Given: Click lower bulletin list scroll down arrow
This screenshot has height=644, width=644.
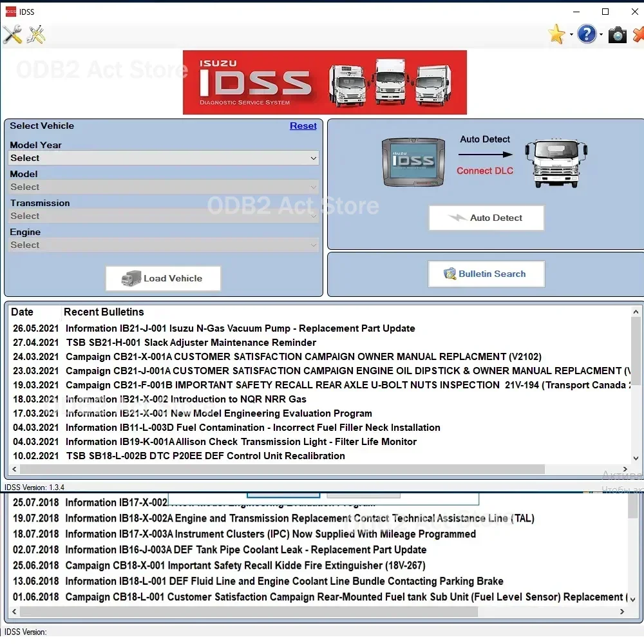Looking at the screenshot, I should [633, 600].
